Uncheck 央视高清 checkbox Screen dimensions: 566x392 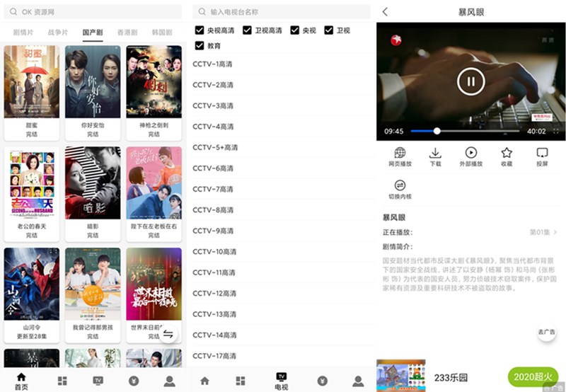coord(200,30)
